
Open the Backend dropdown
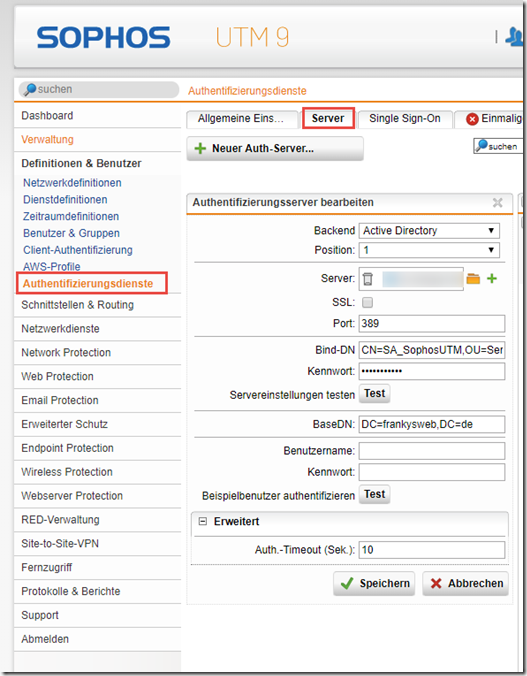(429, 231)
